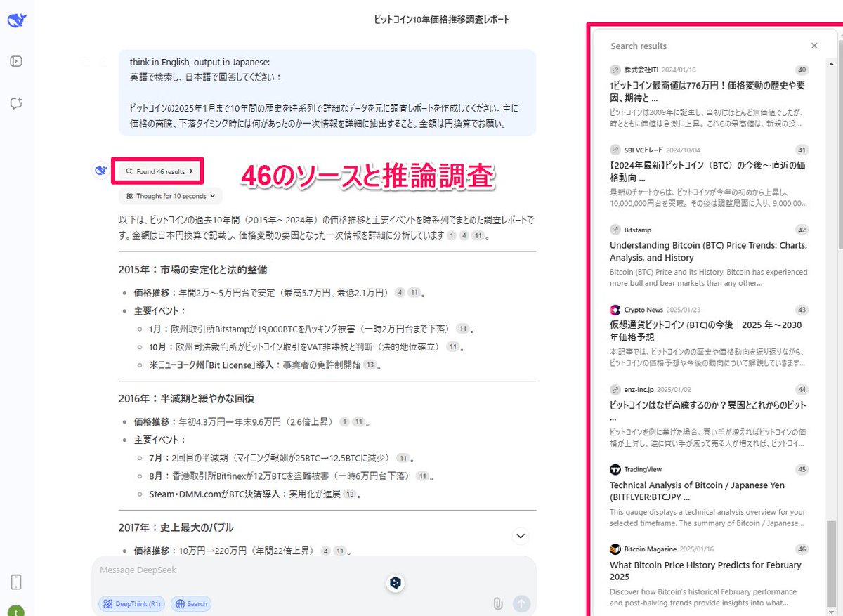The height and width of the screenshot is (616, 843).
Task: Click result number badge 42
Action: click(x=802, y=230)
